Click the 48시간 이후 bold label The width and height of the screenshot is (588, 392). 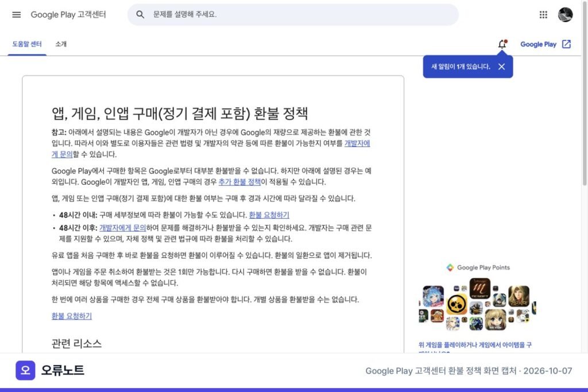coord(78,227)
